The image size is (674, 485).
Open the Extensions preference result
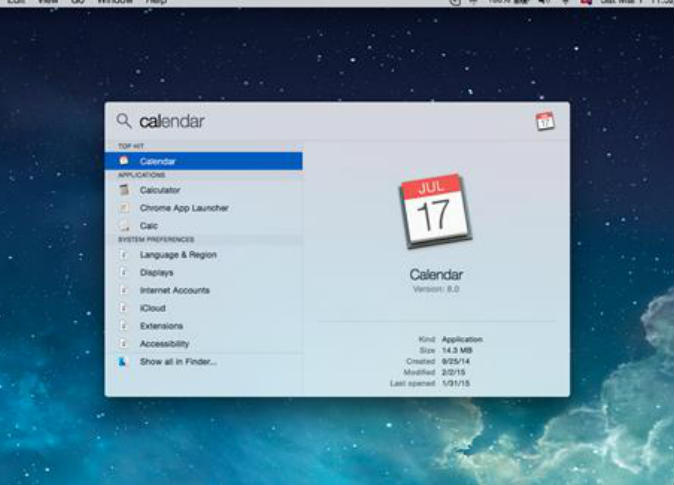161,326
